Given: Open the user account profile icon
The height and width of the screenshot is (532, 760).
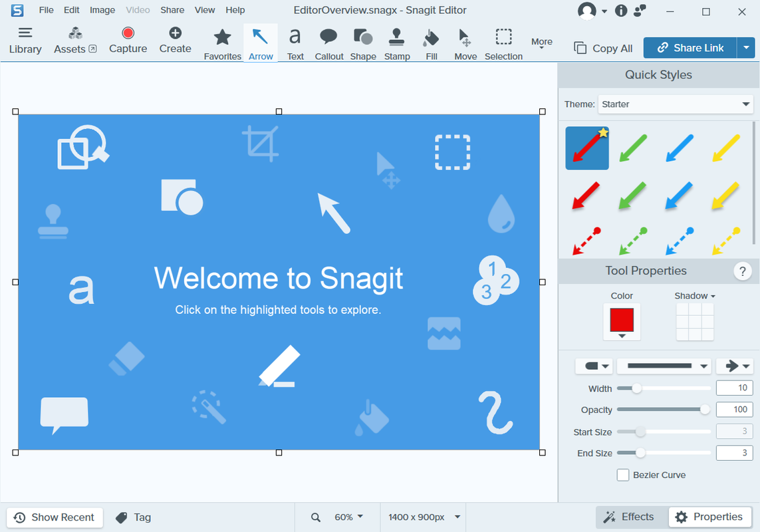Looking at the screenshot, I should click(587, 11).
